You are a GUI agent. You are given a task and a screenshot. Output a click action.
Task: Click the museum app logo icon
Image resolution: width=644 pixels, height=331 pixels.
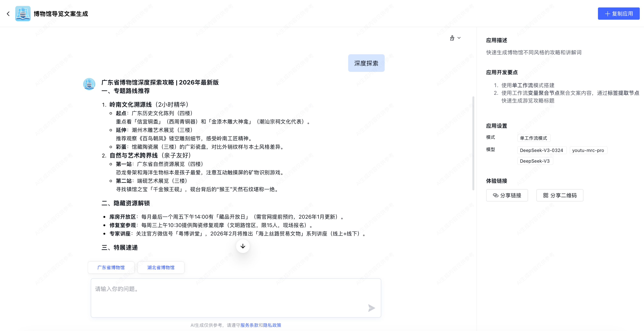[x=23, y=14]
